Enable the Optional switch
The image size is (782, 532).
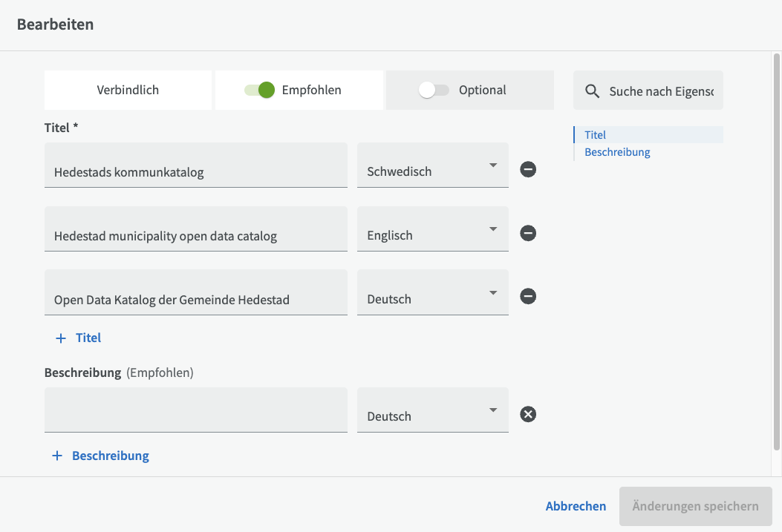(434, 91)
